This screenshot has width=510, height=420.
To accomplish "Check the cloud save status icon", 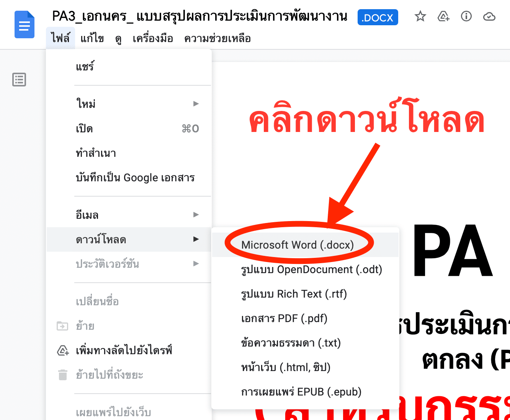I will (x=489, y=16).
